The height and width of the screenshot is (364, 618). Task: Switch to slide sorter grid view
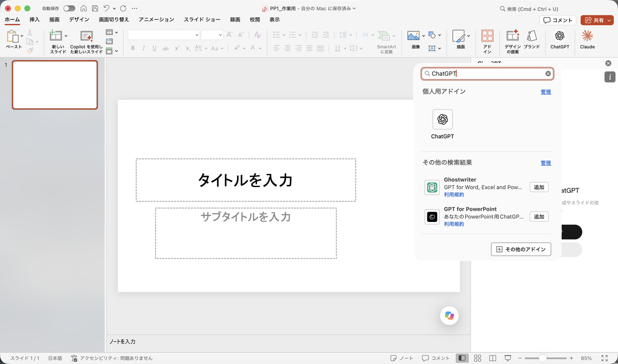(477, 358)
